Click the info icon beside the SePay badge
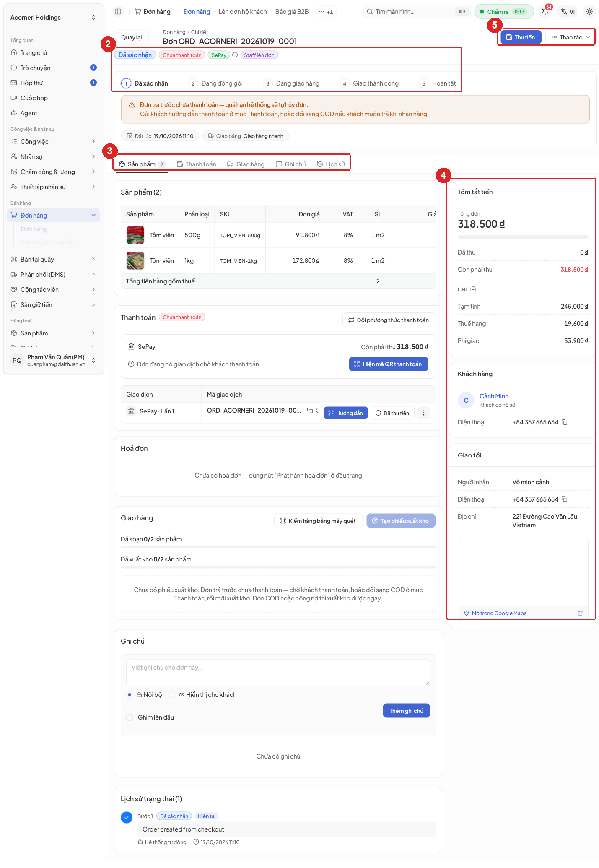599x868 pixels. tap(235, 55)
